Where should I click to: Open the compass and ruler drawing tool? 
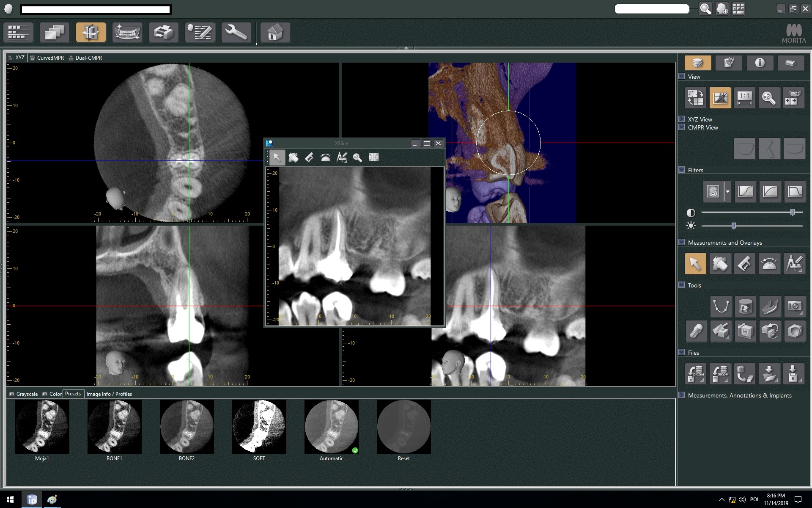794,264
